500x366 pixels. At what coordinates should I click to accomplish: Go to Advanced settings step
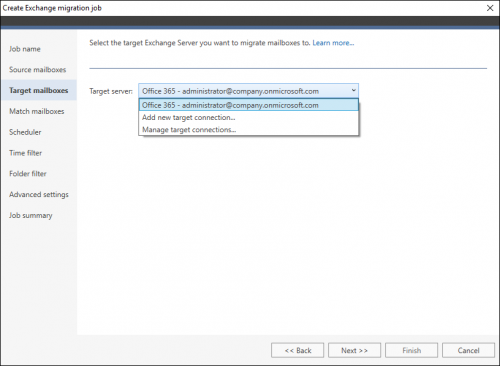(x=39, y=195)
